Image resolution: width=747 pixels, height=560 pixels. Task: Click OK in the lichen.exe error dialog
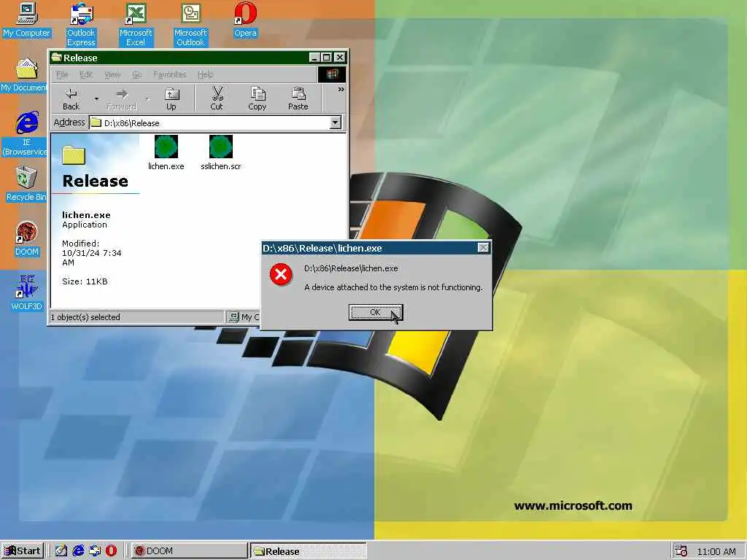coord(376,312)
